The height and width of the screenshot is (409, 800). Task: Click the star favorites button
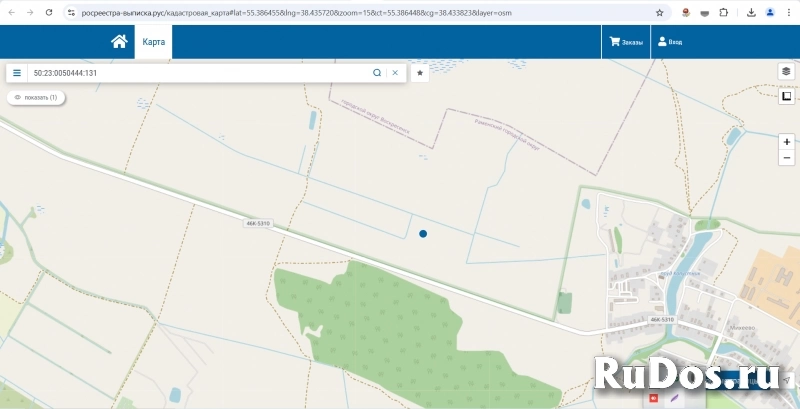pyautogui.click(x=420, y=73)
